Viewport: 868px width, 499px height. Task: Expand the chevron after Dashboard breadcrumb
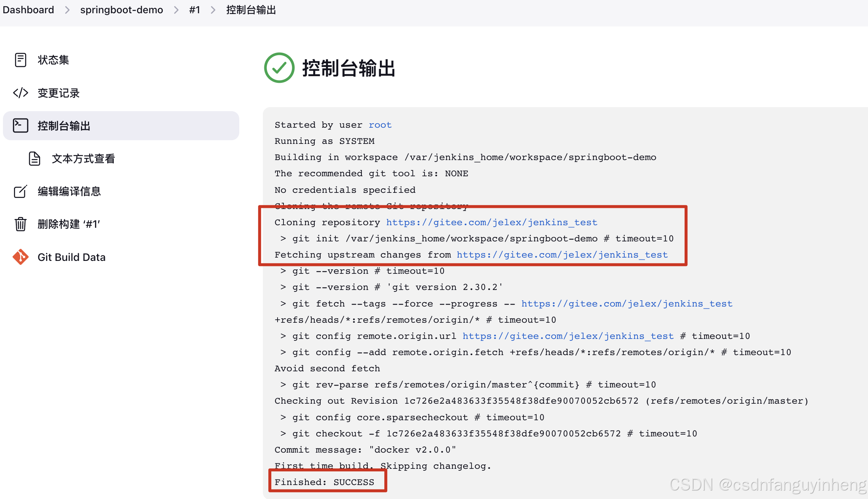(67, 10)
